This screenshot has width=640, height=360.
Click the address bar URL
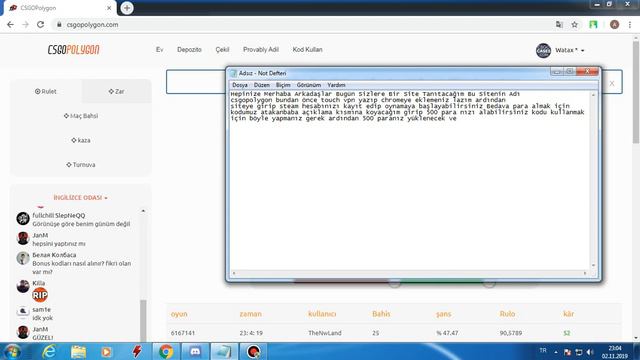tap(92, 24)
